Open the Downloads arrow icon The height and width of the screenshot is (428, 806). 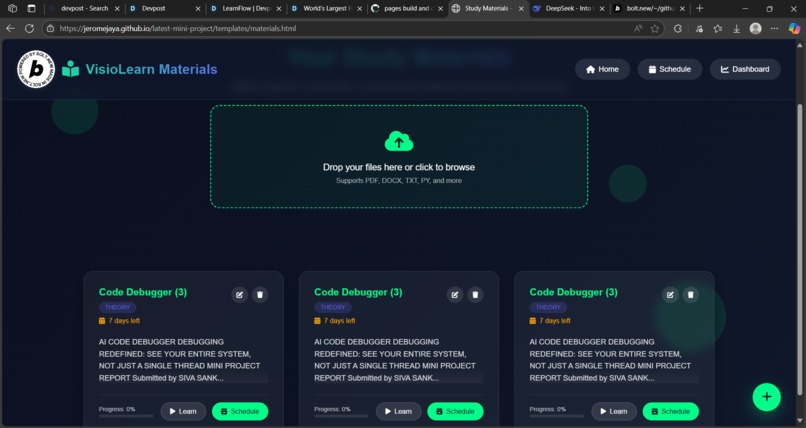pos(737,28)
